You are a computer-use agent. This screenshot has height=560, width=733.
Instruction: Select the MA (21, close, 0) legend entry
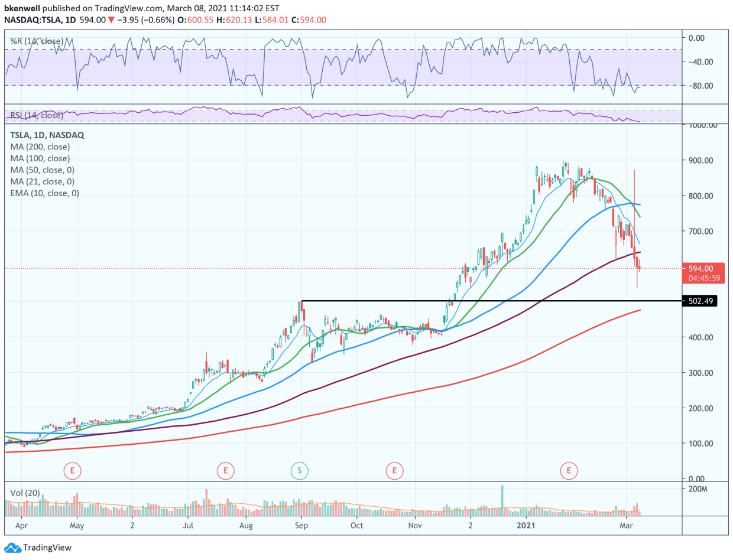(x=41, y=181)
